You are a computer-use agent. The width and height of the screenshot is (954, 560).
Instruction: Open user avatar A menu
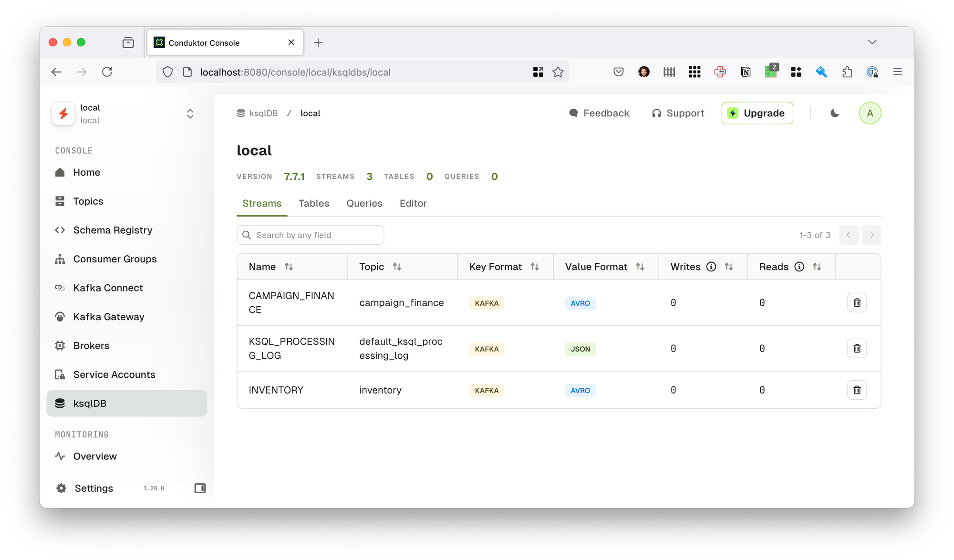click(x=870, y=113)
